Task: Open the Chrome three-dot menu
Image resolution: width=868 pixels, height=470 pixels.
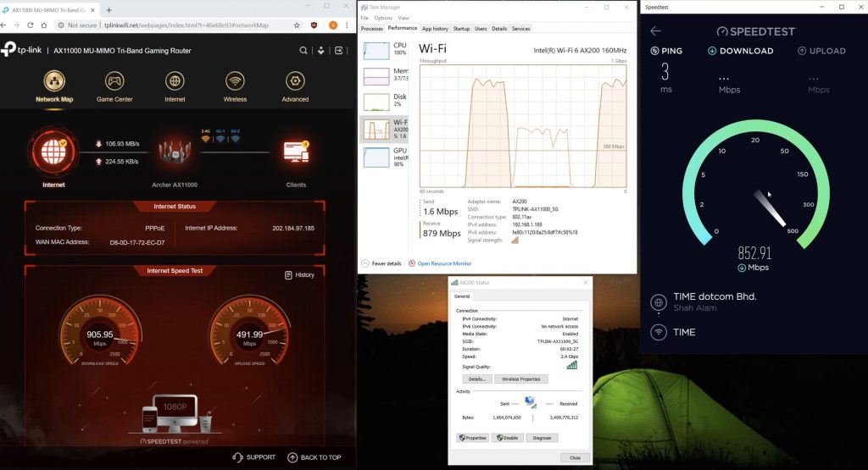Action: click(347, 25)
